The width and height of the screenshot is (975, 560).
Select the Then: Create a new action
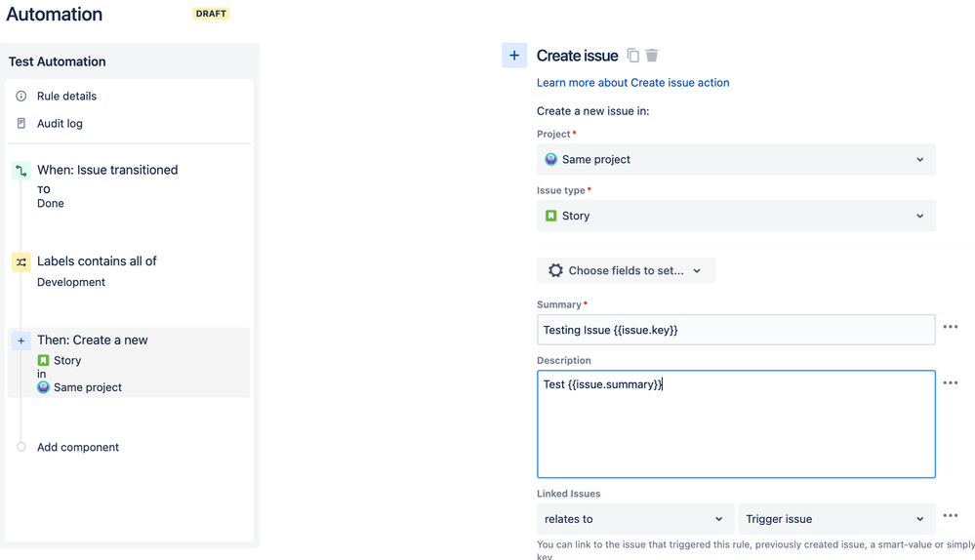92,340
